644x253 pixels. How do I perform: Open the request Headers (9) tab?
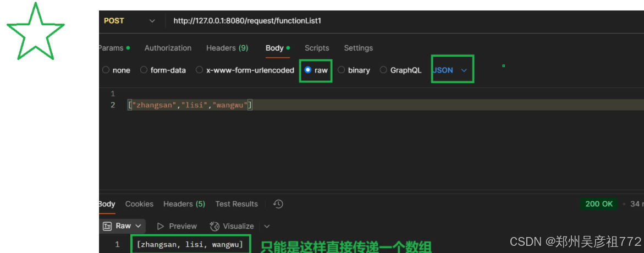coord(227,48)
